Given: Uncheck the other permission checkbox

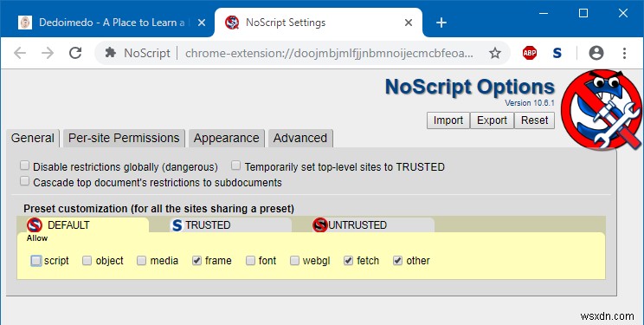Looking at the screenshot, I should (397, 260).
